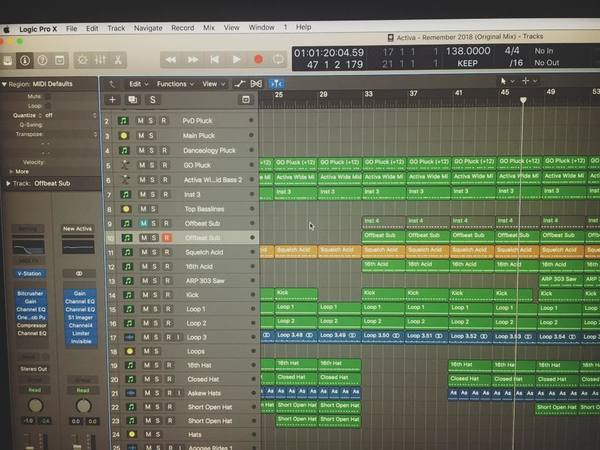600x450 pixels.
Task: Mute the PvD Pluck track
Action: tap(140, 121)
